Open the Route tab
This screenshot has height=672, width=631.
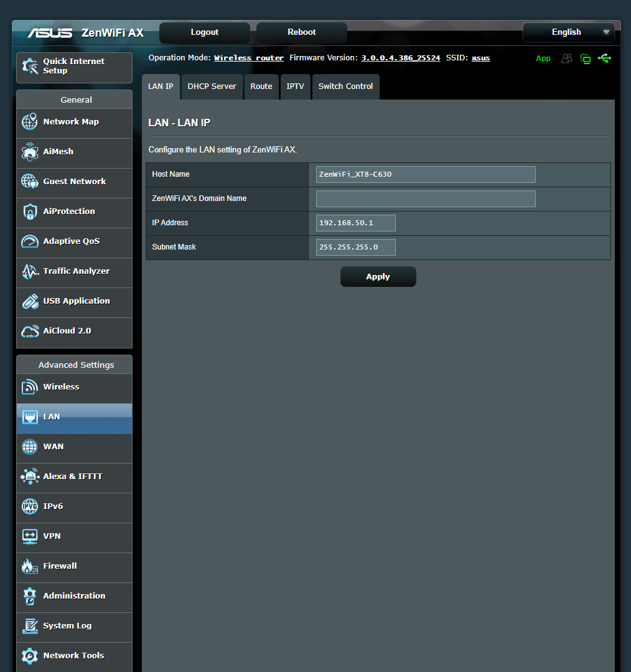tap(261, 86)
